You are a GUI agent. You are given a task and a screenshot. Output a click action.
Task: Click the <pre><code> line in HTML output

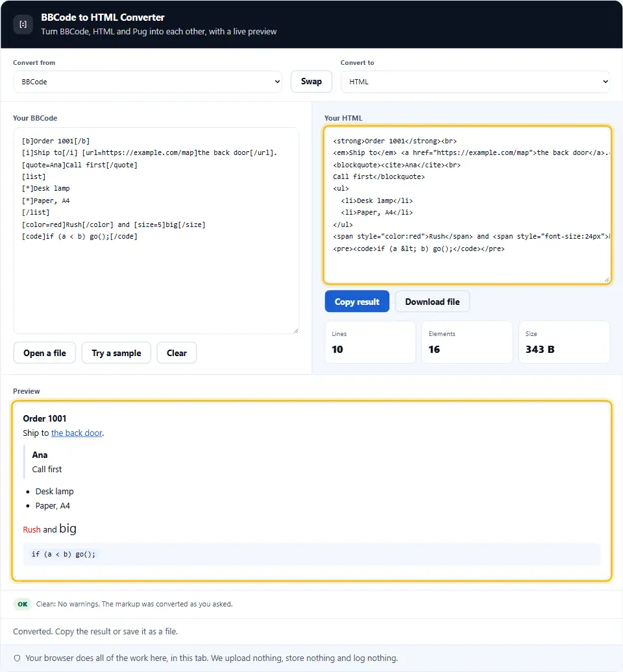[x=419, y=248]
